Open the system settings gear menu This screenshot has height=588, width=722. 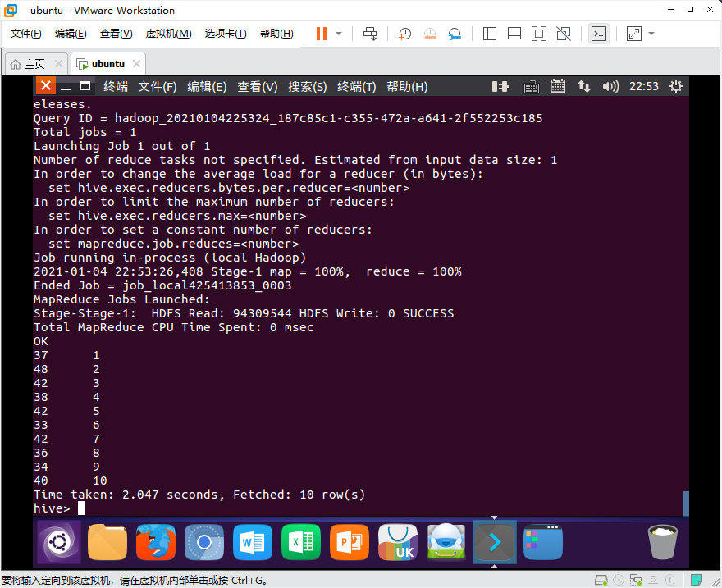click(x=675, y=86)
